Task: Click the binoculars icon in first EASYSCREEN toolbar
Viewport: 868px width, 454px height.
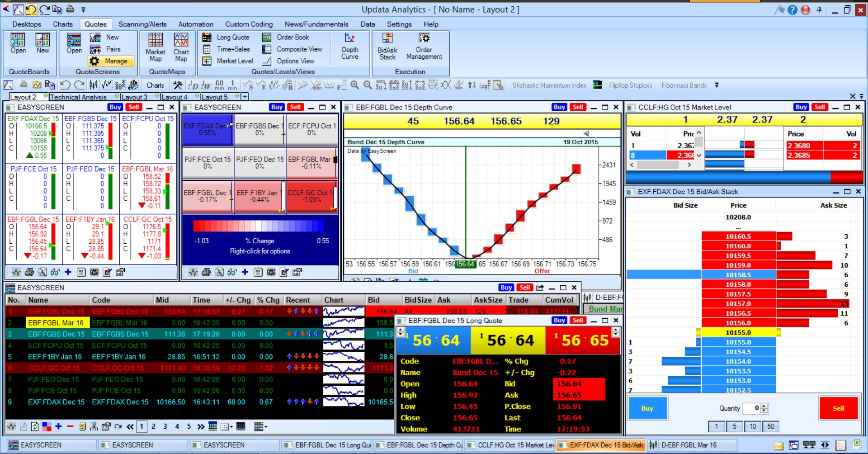Action: click(55, 272)
